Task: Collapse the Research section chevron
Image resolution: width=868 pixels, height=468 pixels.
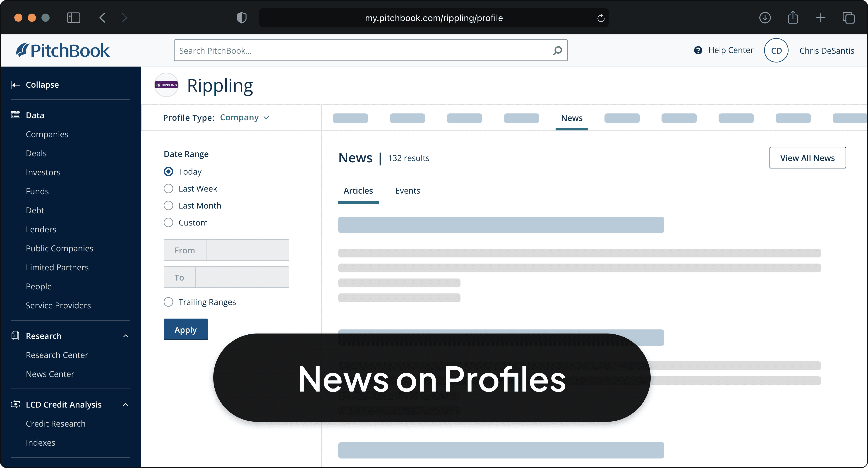Action: pos(126,336)
